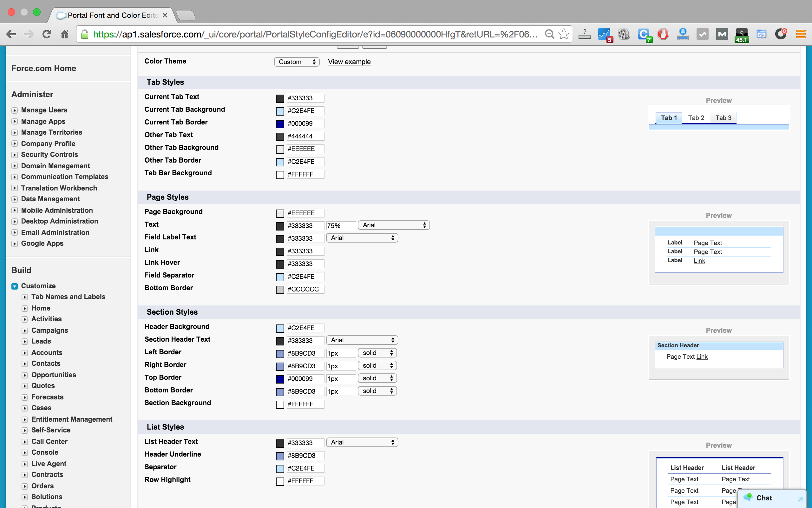Open the Text font dropdown showing Arial

394,225
